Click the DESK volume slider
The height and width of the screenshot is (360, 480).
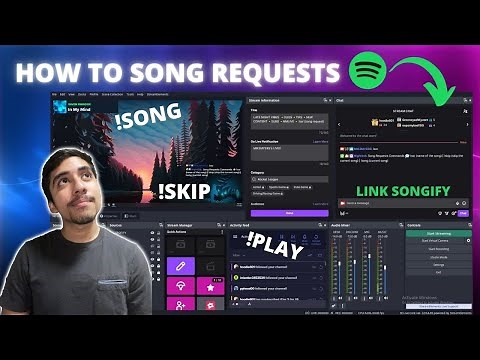click(x=340, y=265)
